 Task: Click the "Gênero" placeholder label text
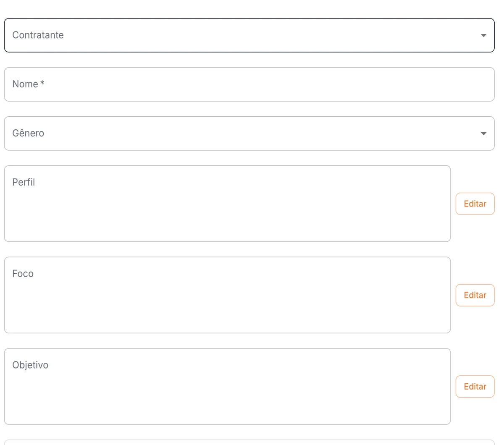tap(28, 133)
